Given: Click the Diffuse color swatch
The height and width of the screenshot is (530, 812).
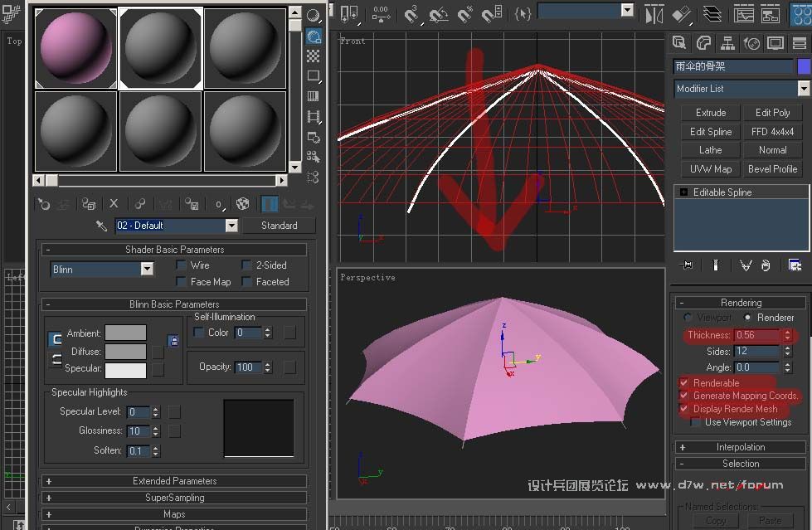Looking at the screenshot, I should click(125, 352).
